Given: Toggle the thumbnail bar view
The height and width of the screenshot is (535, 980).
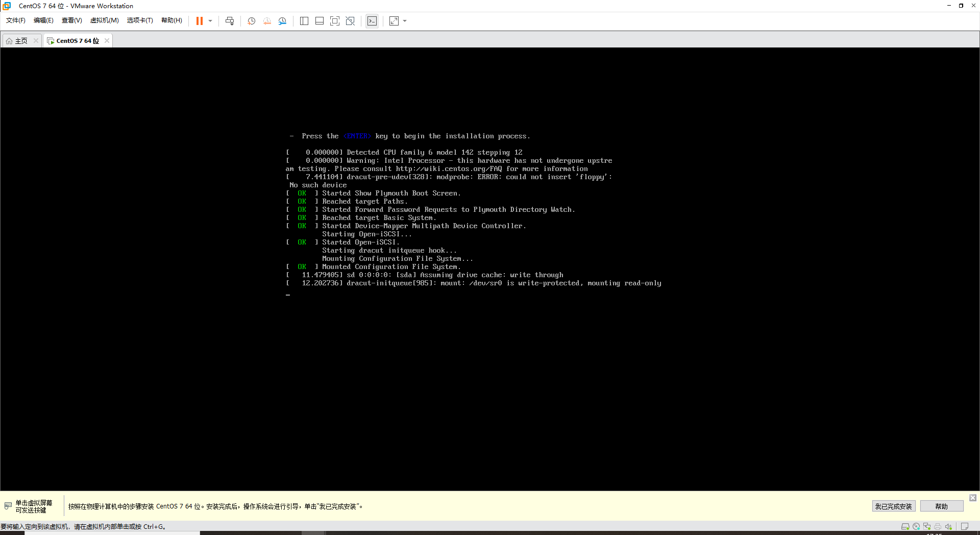Looking at the screenshot, I should tap(320, 21).
